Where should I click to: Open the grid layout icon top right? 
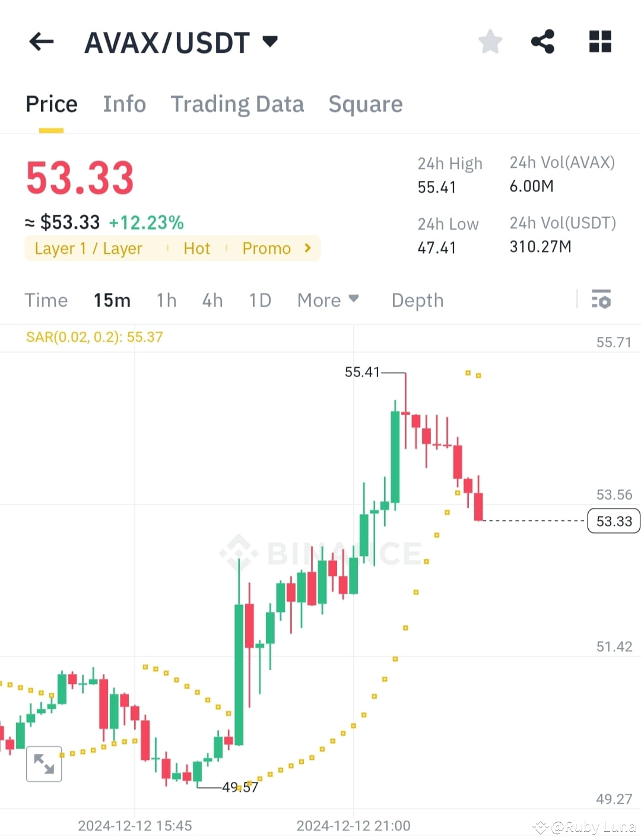tap(599, 42)
